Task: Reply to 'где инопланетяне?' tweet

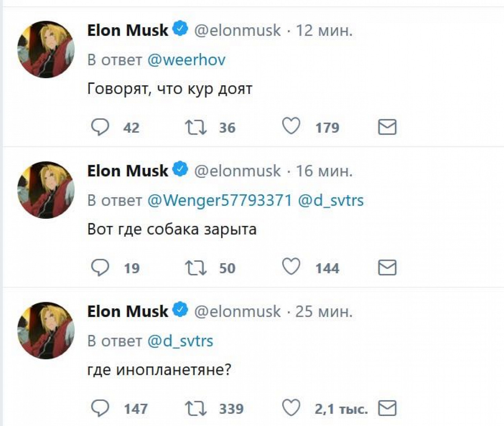Action: click(x=100, y=409)
